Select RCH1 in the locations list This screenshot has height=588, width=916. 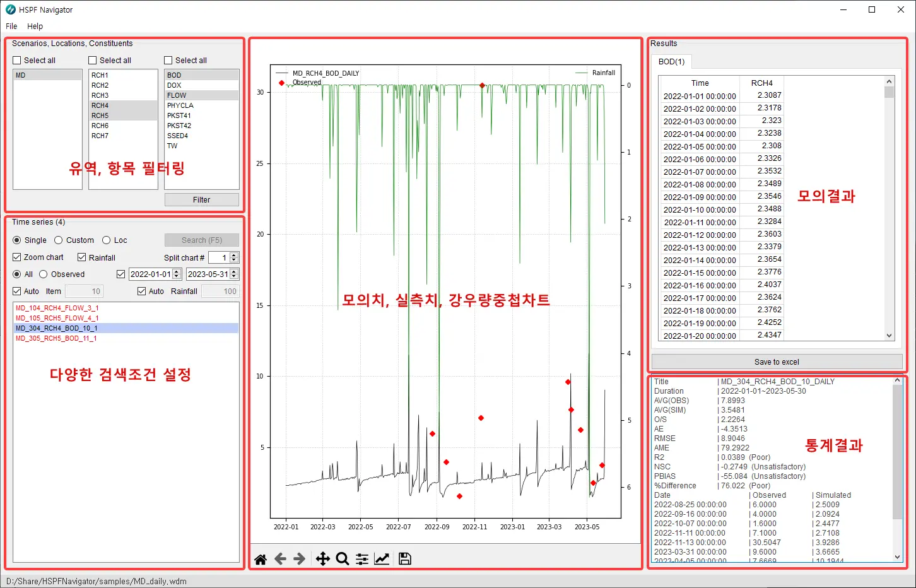tap(123, 75)
